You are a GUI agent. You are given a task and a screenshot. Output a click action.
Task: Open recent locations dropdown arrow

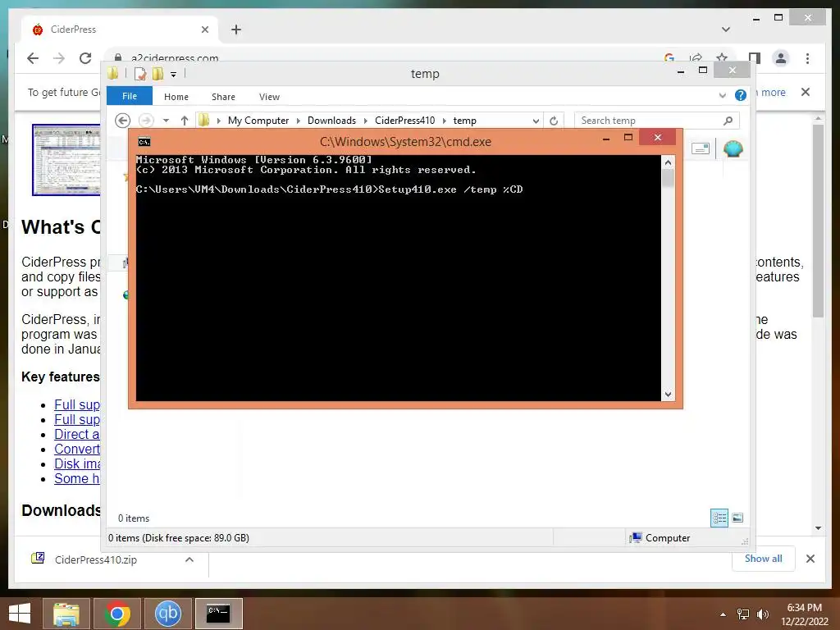click(x=166, y=121)
